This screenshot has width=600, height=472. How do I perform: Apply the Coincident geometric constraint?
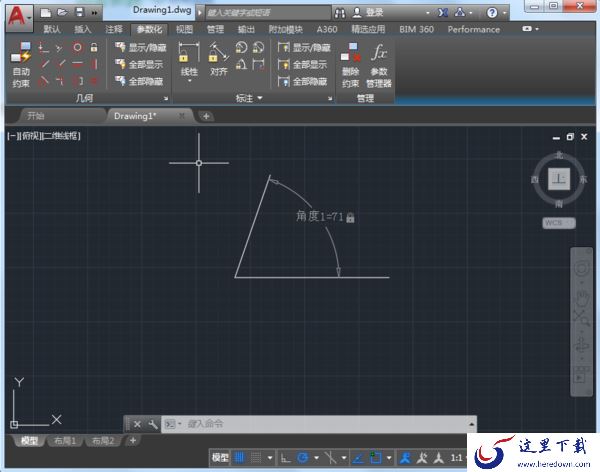(x=43, y=48)
